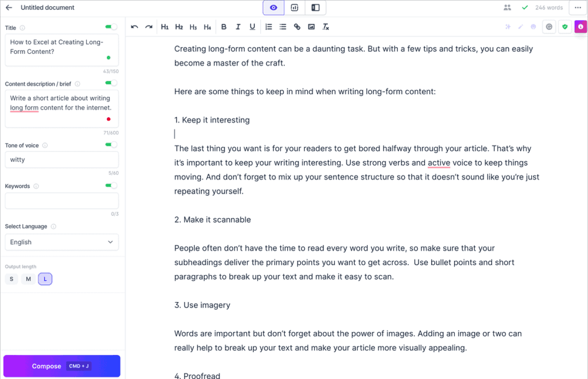
Task: Toggle bold formatting
Action: [223, 26]
